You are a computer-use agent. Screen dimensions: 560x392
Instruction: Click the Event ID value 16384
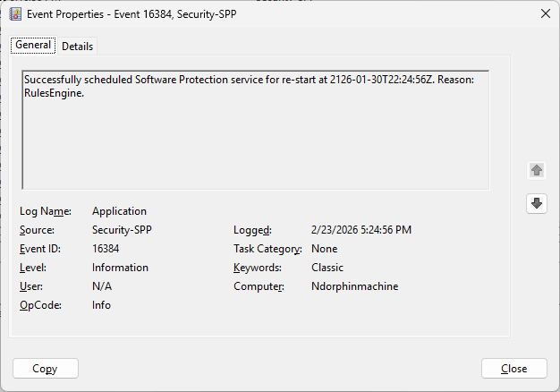pos(106,249)
